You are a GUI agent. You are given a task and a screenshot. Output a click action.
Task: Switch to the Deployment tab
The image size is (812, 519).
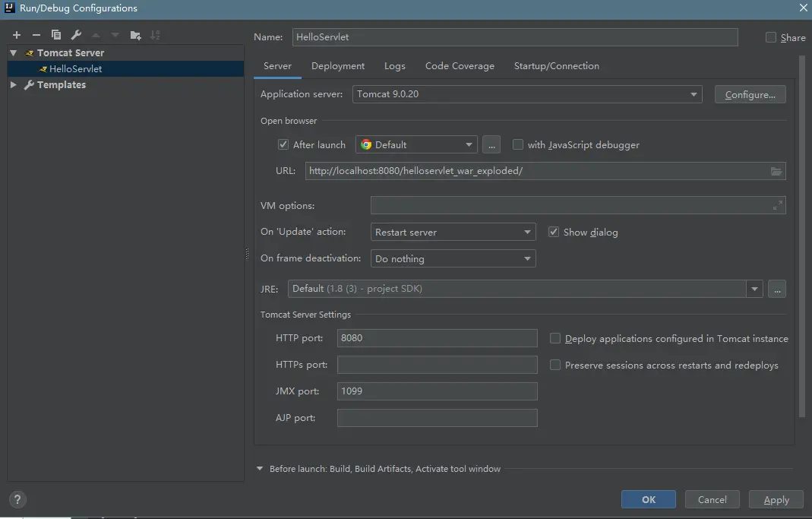coord(338,66)
